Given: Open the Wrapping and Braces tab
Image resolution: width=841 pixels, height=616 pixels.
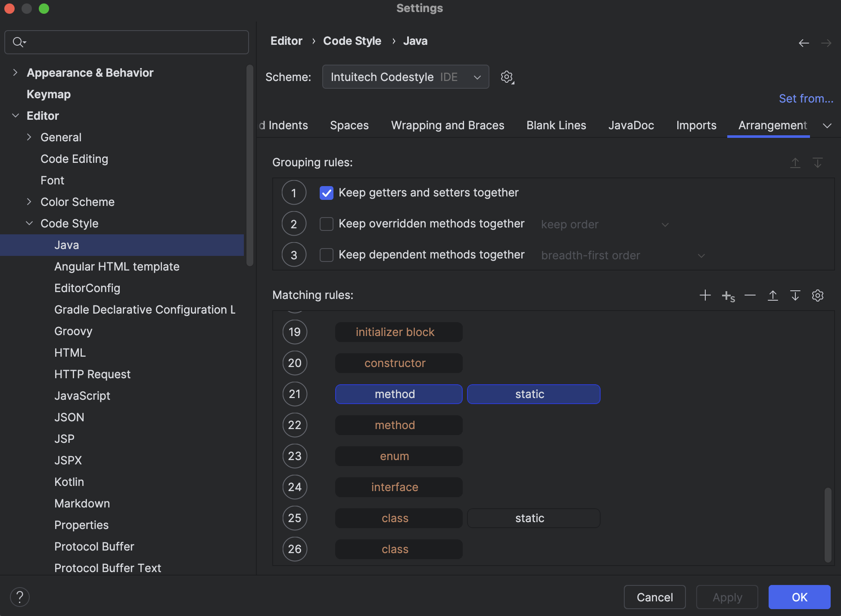Looking at the screenshot, I should pyautogui.click(x=448, y=125).
